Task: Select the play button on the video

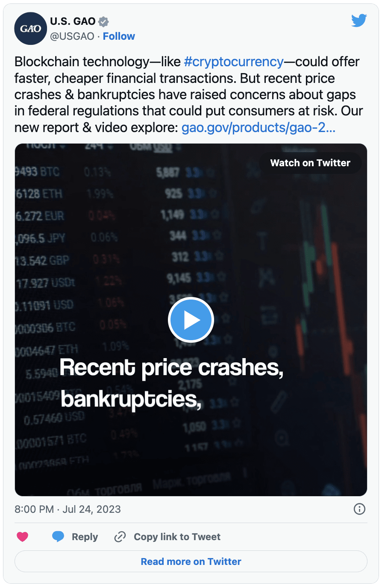Action: (191, 320)
